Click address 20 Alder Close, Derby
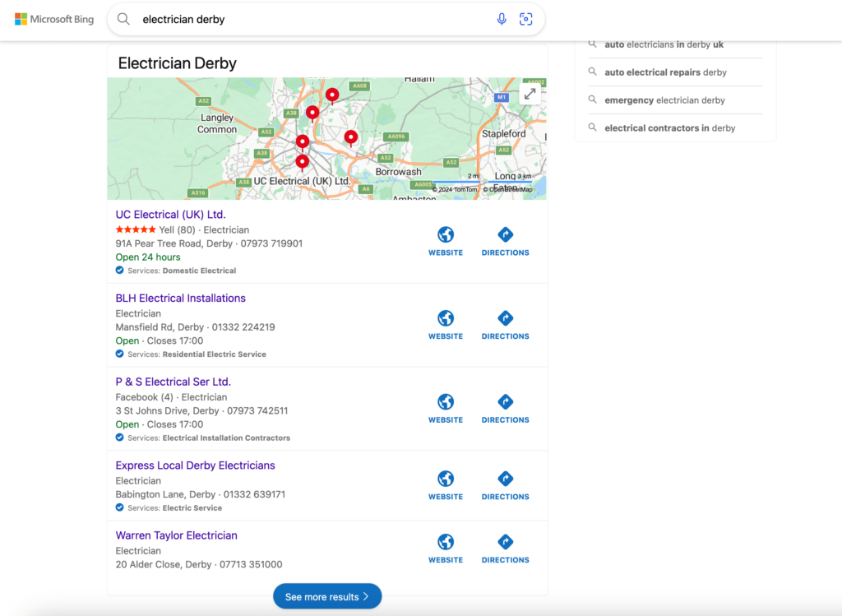This screenshot has height=616, width=842. (164, 564)
